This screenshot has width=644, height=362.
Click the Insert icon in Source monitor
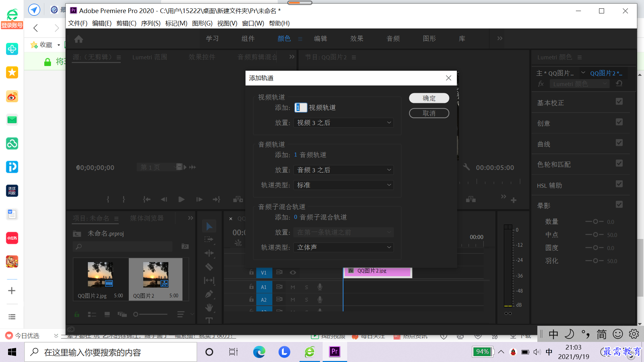[238, 199]
